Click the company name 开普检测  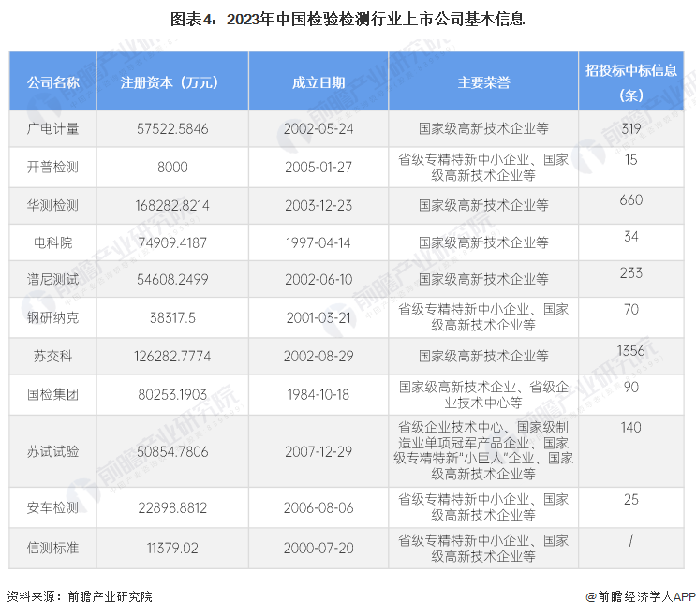(x=52, y=167)
